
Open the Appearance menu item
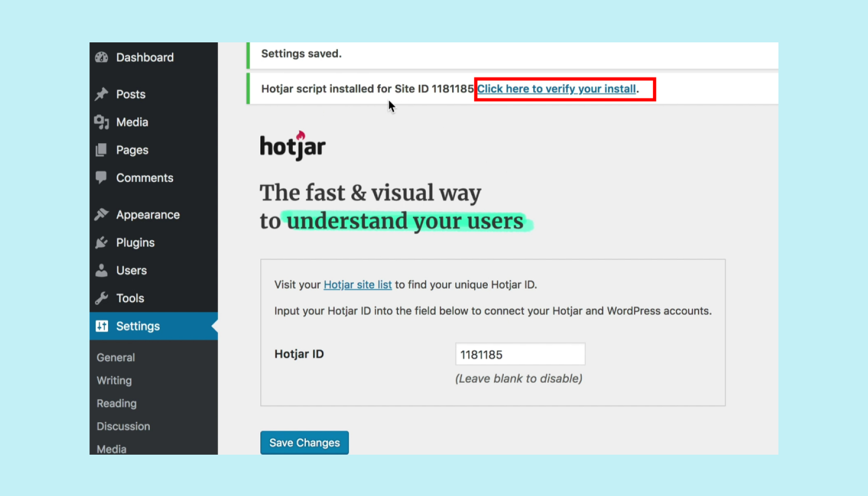coord(153,214)
